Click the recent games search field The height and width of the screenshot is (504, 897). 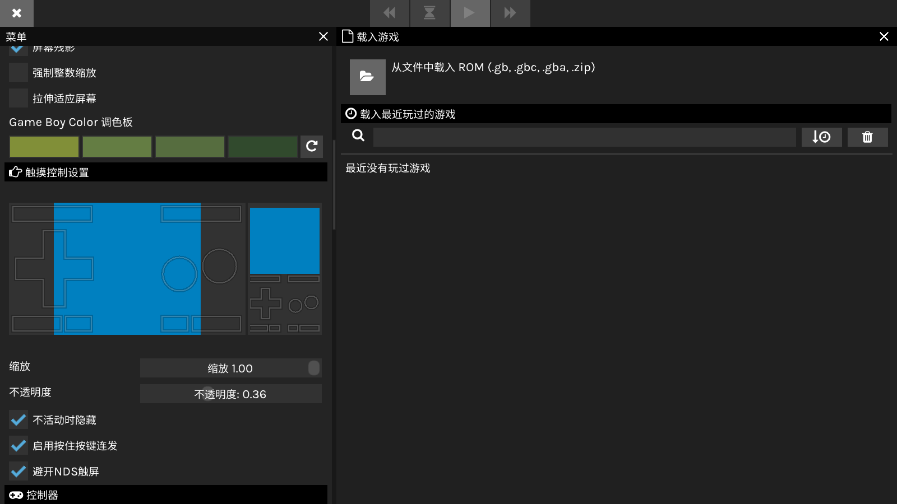pyautogui.click(x=584, y=137)
